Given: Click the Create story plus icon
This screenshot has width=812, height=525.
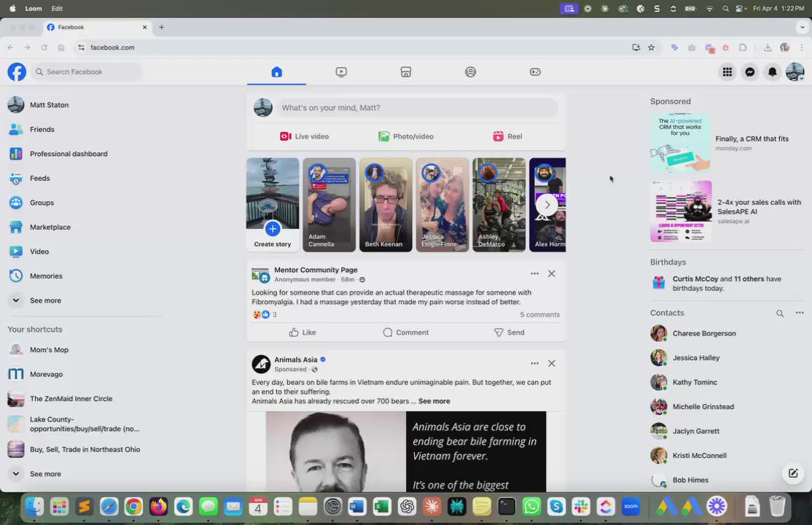Looking at the screenshot, I should [273, 228].
